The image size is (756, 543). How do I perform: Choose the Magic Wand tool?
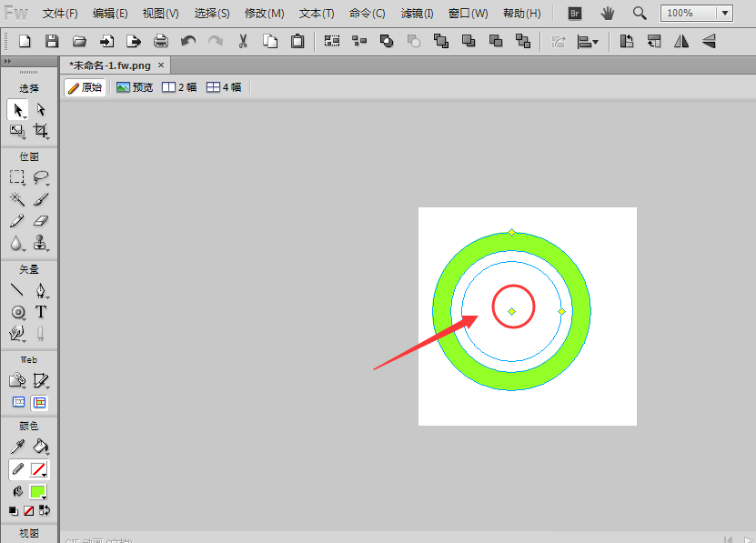pos(17,199)
